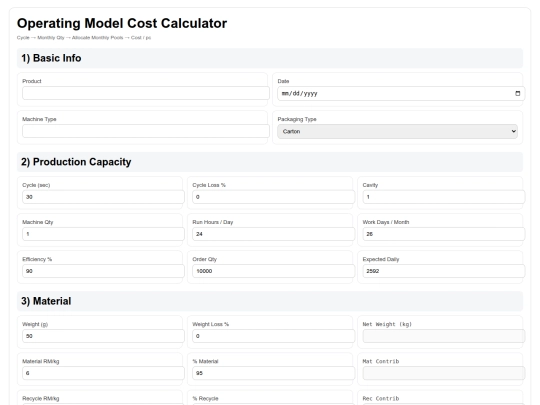This screenshot has width=540, height=405.
Task: Click the % Material input field
Action: click(x=273, y=373)
